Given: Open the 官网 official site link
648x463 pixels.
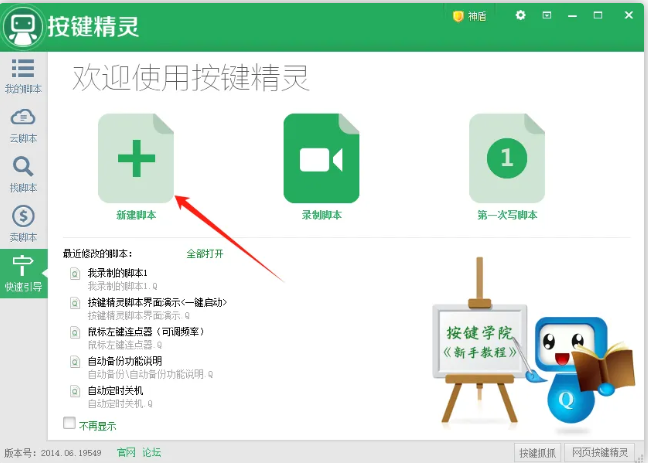Looking at the screenshot, I should coord(126,453).
